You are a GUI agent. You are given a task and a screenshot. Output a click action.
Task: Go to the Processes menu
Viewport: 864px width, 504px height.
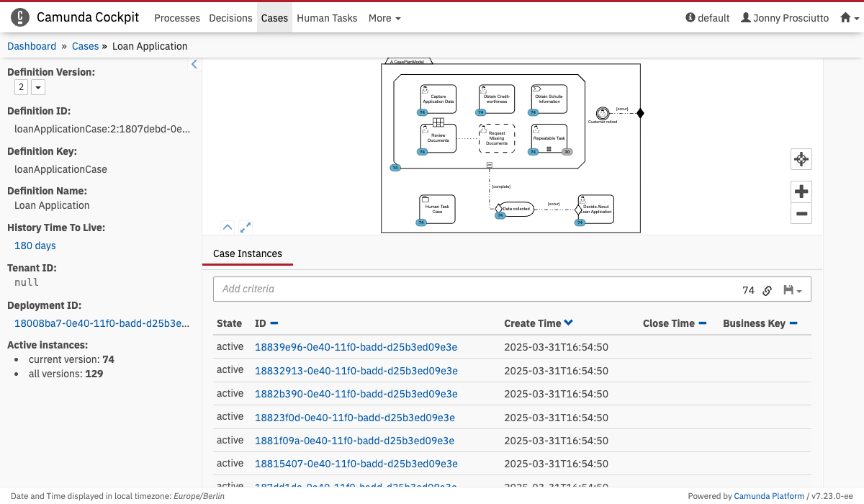coord(177,18)
